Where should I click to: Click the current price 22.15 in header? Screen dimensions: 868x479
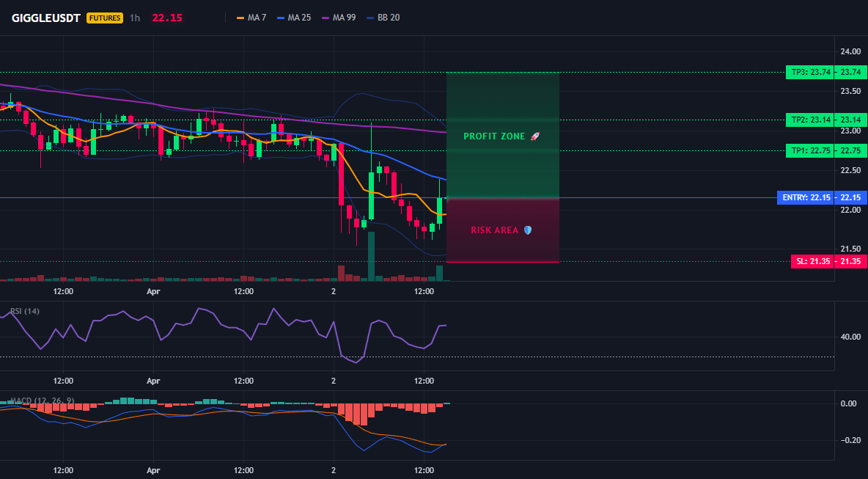point(167,18)
